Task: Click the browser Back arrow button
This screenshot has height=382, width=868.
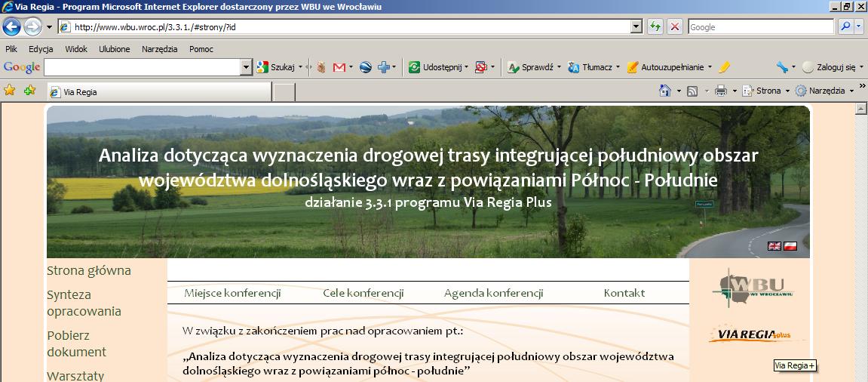Action: point(11,26)
